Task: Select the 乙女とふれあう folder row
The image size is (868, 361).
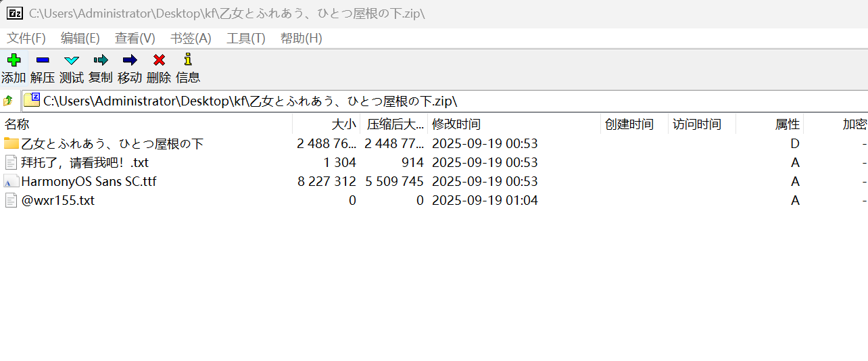Action: tap(112, 144)
